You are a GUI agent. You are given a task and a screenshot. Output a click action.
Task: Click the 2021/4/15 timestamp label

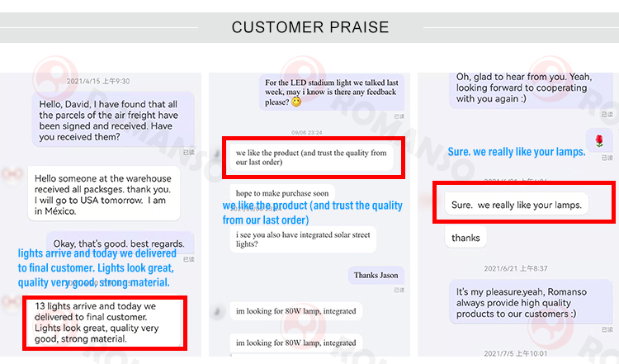tap(98, 81)
